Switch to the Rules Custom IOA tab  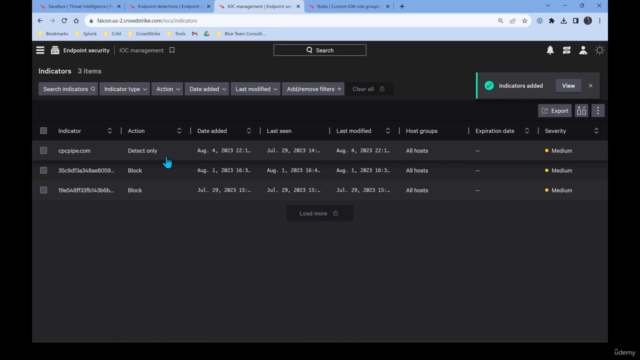click(x=349, y=6)
